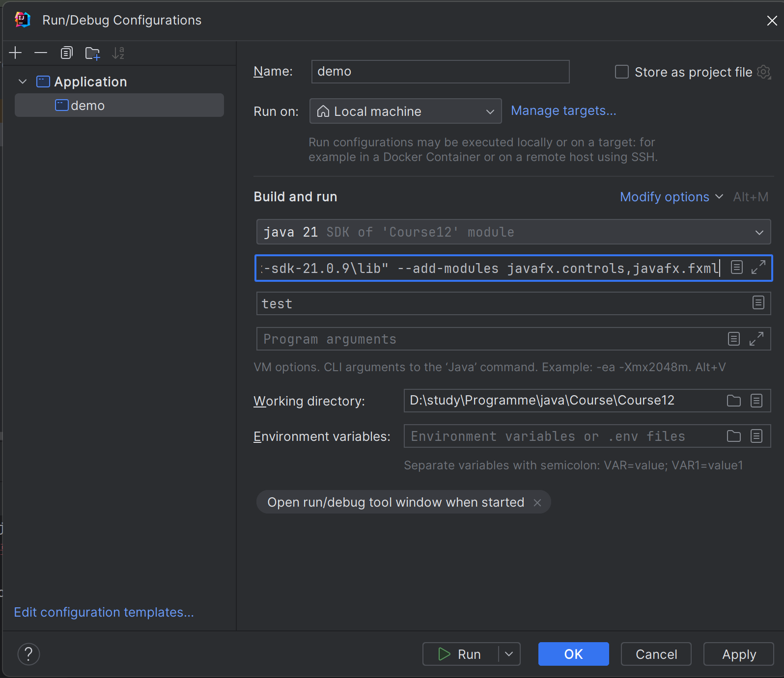Insert macros in the VM options field
The width and height of the screenshot is (784, 678).
tap(737, 268)
